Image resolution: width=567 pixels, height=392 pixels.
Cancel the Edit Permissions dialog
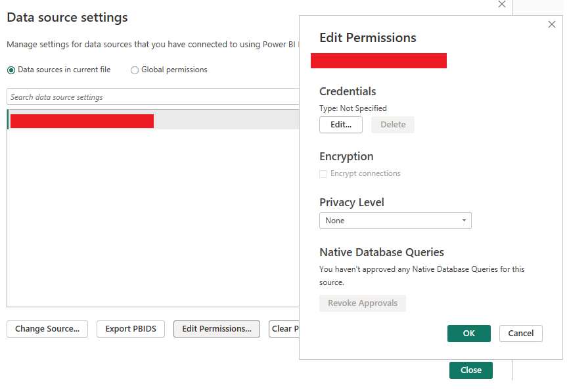click(521, 334)
